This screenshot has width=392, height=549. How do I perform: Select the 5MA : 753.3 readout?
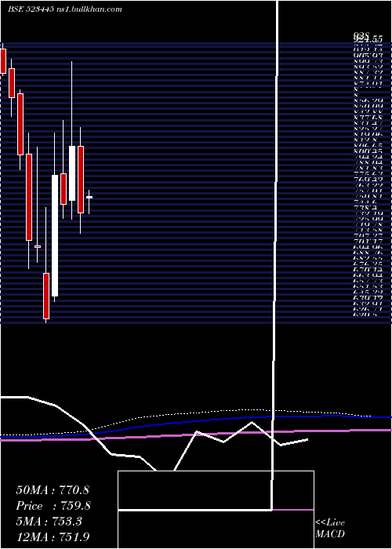coord(49,522)
